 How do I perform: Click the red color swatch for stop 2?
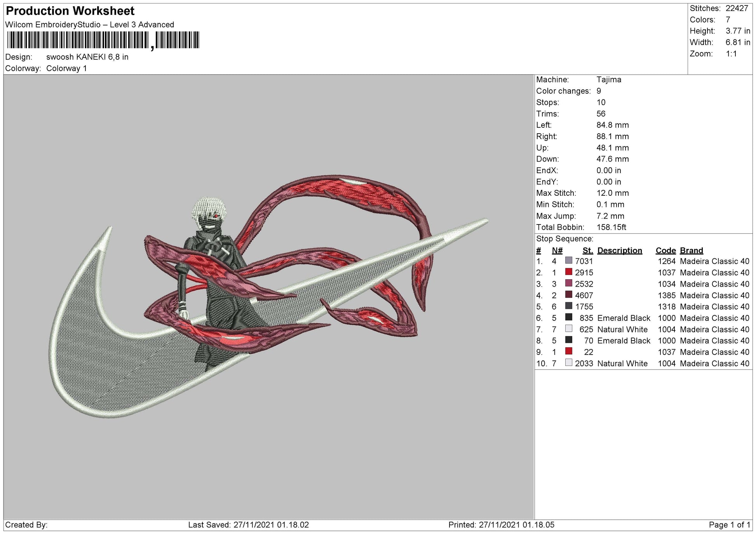tap(569, 272)
